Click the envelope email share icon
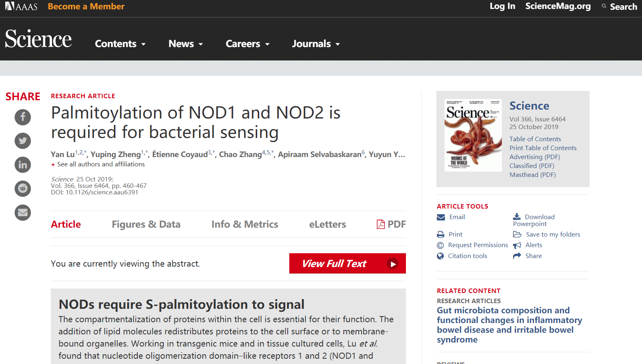This screenshot has height=364, width=642. tap(23, 213)
